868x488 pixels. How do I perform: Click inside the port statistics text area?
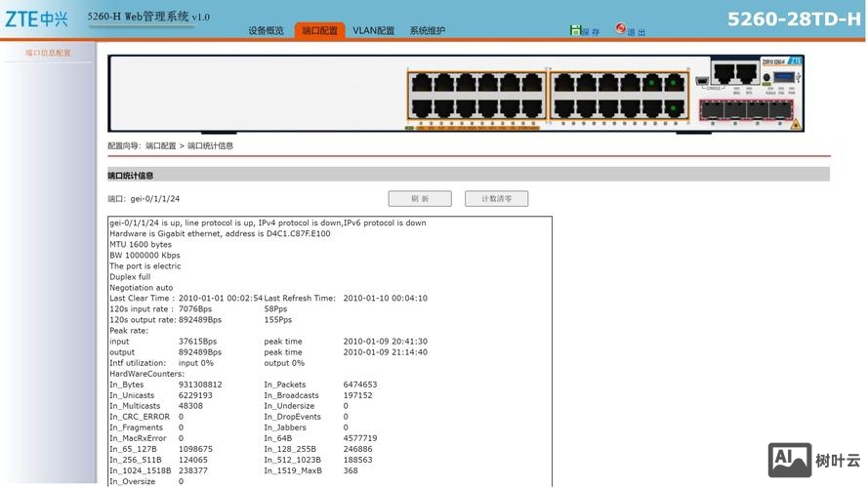pos(329,351)
